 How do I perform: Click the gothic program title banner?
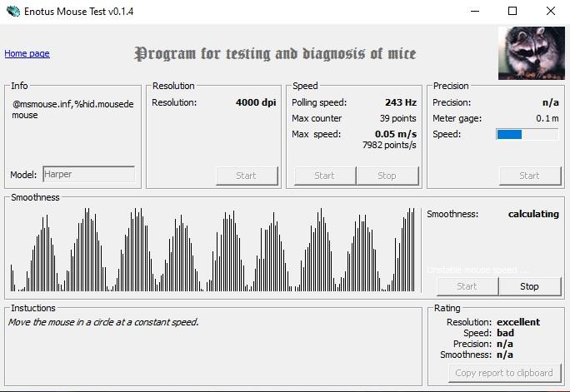coord(275,54)
